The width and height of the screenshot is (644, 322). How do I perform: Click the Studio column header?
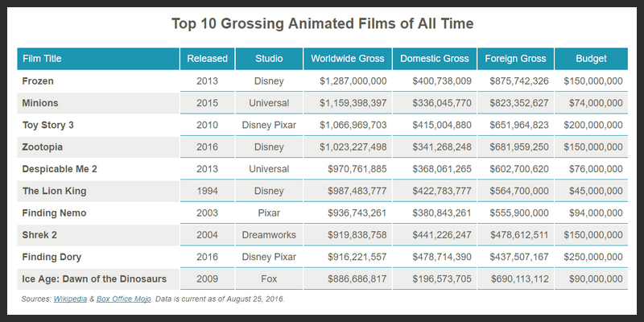pos(269,59)
